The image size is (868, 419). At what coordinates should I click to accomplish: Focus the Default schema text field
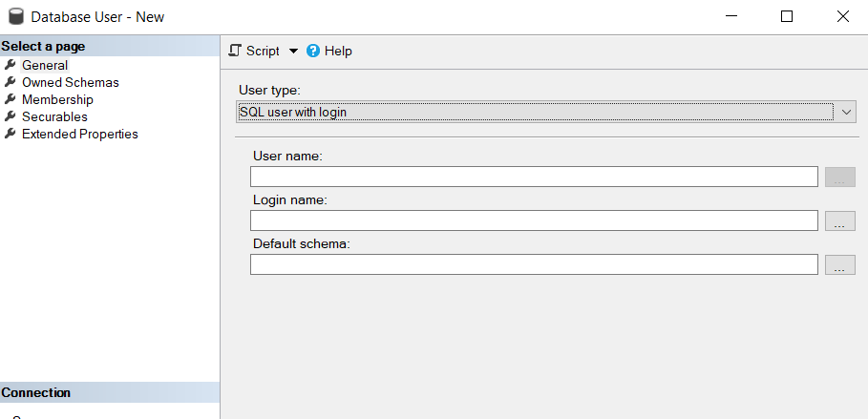point(534,264)
